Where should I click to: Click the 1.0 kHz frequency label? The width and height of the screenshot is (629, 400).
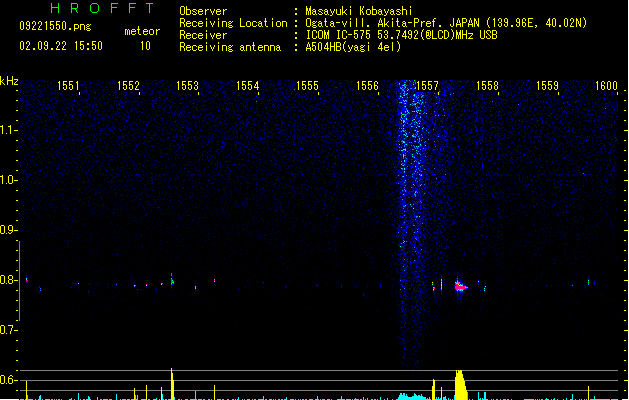pyautogui.click(x=8, y=180)
